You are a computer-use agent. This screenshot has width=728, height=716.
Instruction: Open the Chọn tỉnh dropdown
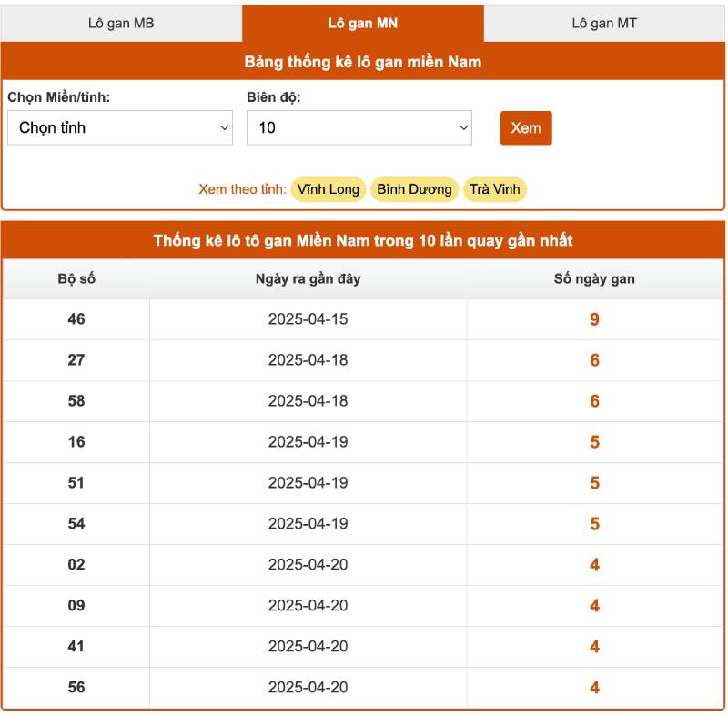click(x=120, y=128)
